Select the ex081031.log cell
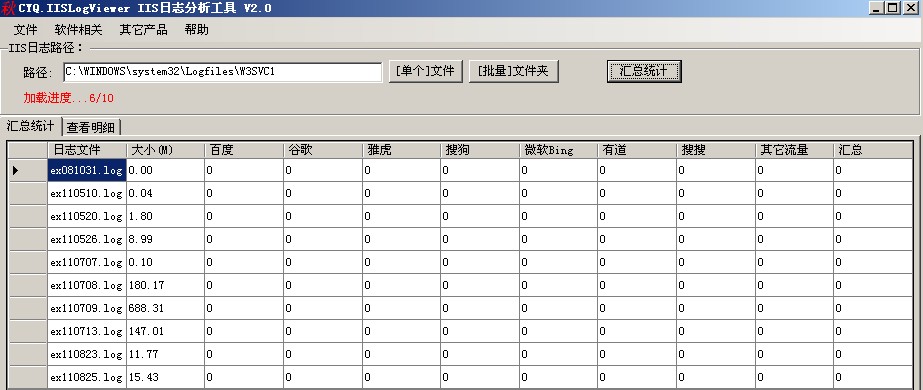 click(x=87, y=170)
